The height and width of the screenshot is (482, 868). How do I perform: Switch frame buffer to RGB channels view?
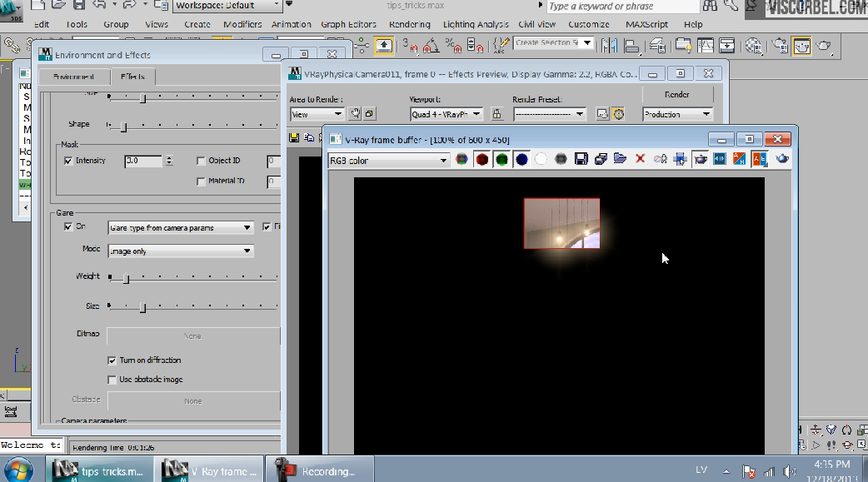click(461, 160)
